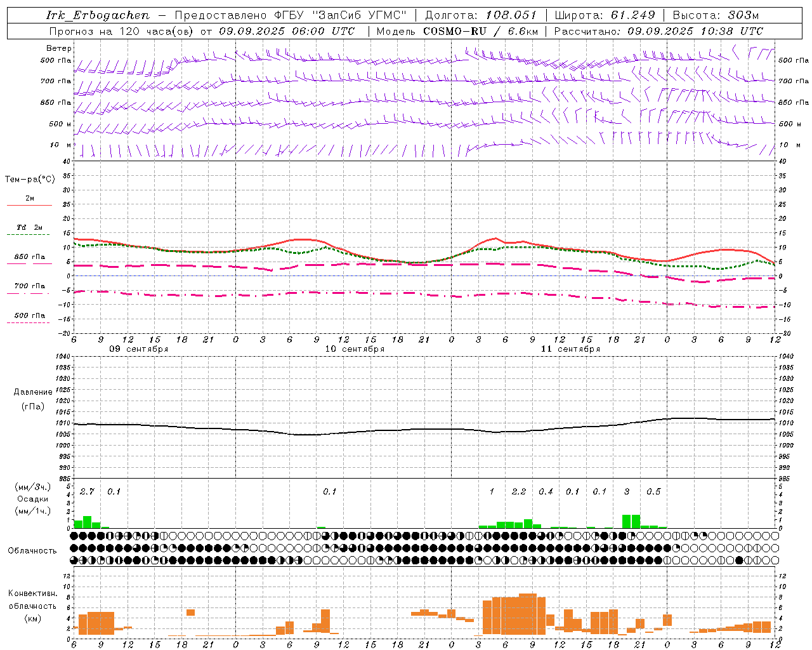Click the 09 сентября date label

coord(139,349)
